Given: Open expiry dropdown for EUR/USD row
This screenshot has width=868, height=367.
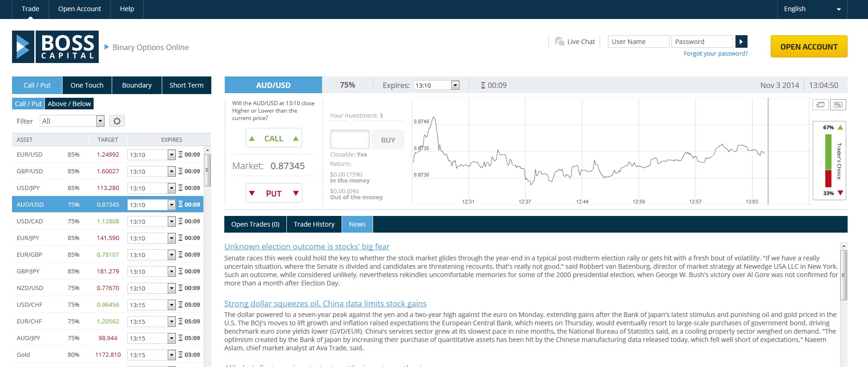Looking at the screenshot, I should pyautogui.click(x=152, y=155).
